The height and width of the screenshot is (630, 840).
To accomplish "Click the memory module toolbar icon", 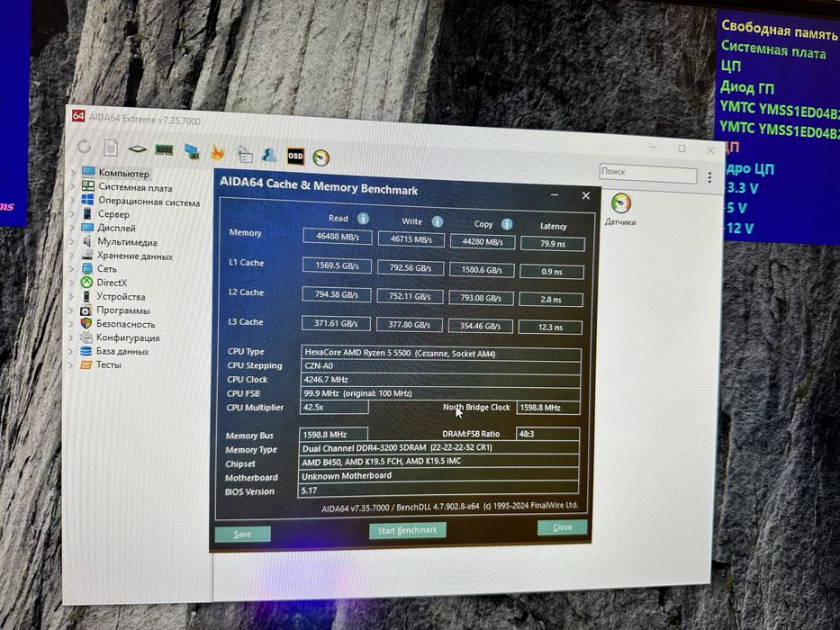I will [164, 149].
